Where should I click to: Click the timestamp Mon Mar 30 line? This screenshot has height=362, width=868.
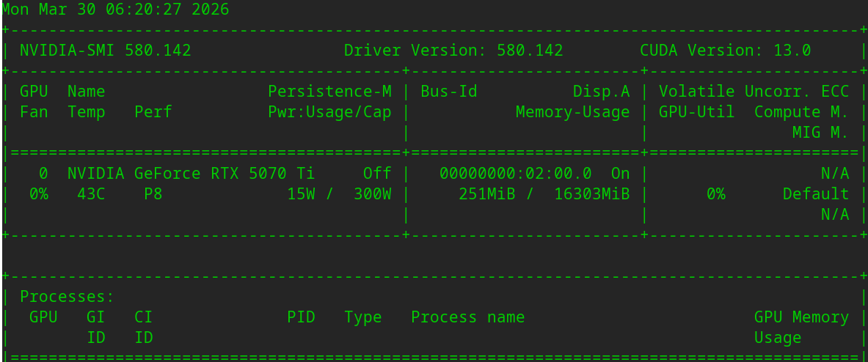(115, 10)
